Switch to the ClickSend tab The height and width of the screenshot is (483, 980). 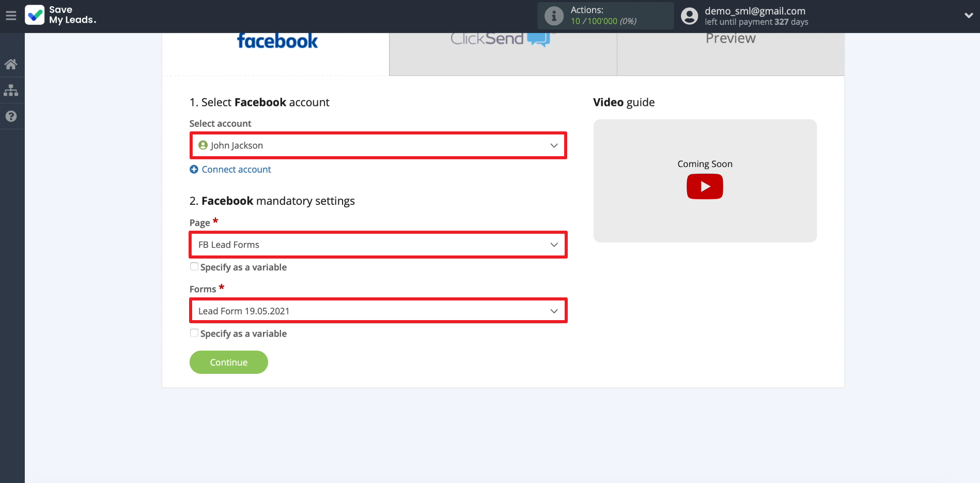click(x=503, y=54)
